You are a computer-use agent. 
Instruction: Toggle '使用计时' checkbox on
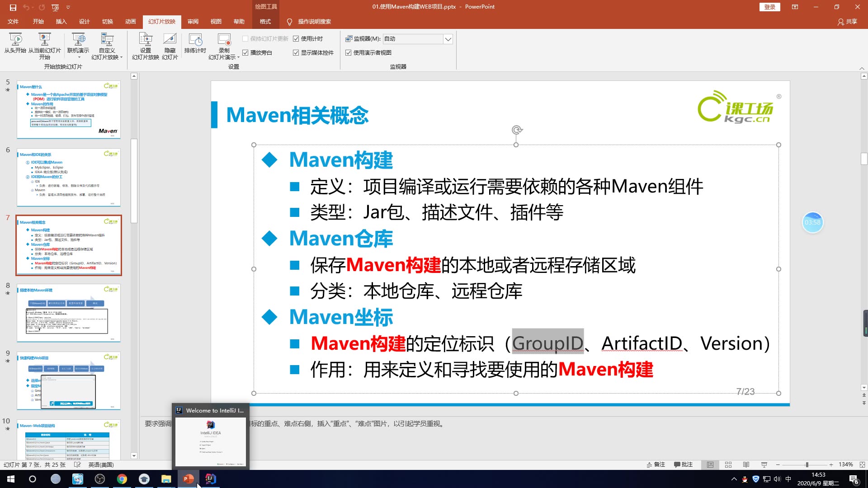point(297,39)
